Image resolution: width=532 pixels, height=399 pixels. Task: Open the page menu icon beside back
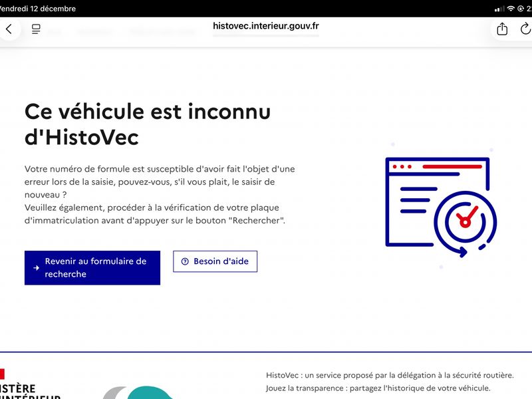coord(36,29)
